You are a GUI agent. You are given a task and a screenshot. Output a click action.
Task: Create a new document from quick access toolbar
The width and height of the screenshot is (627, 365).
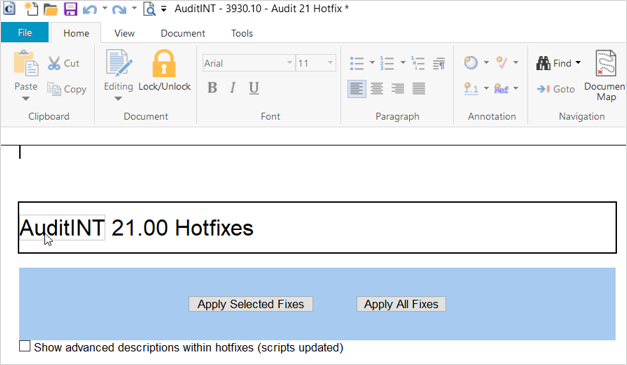(31, 8)
